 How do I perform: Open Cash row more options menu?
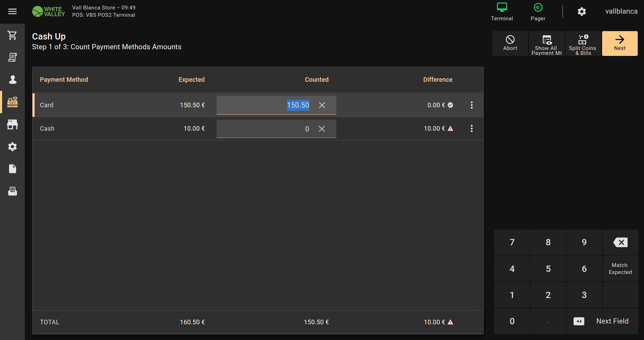point(471,129)
